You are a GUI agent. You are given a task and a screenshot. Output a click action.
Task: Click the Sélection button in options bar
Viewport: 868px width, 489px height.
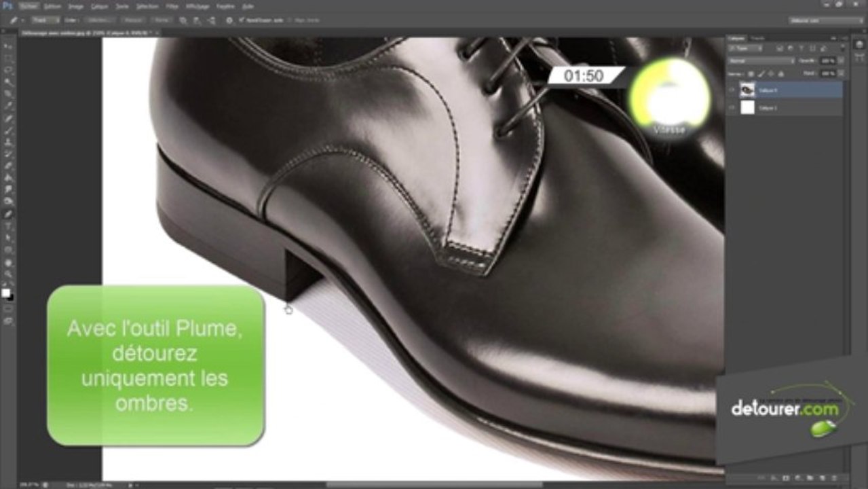coord(100,20)
